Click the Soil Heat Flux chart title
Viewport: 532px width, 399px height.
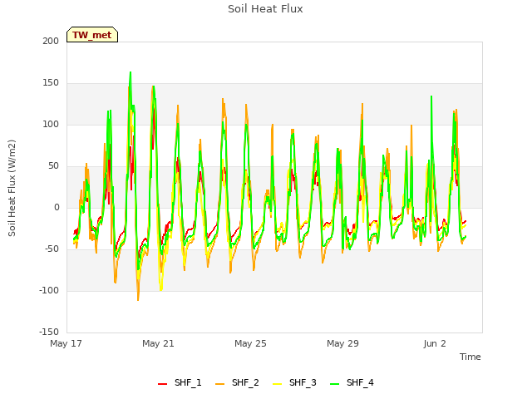pyautogui.click(x=265, y=9)
